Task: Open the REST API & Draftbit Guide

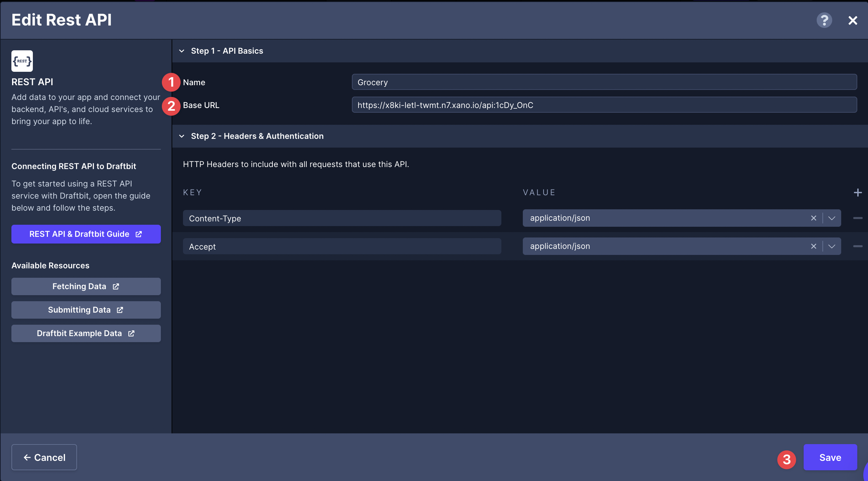Action: point(86,234)
